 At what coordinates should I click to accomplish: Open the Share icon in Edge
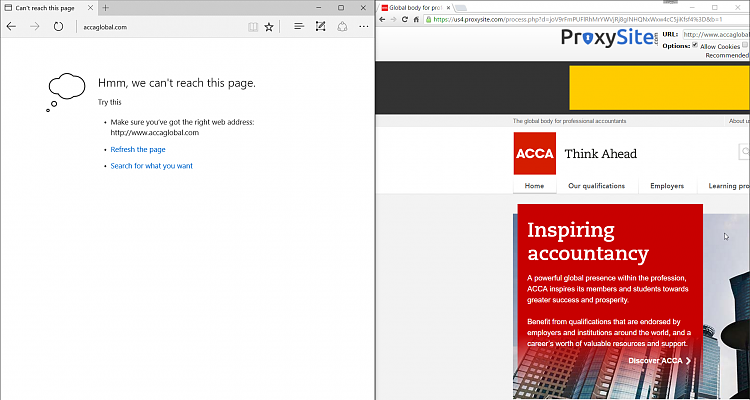click(x=342, y=27)
